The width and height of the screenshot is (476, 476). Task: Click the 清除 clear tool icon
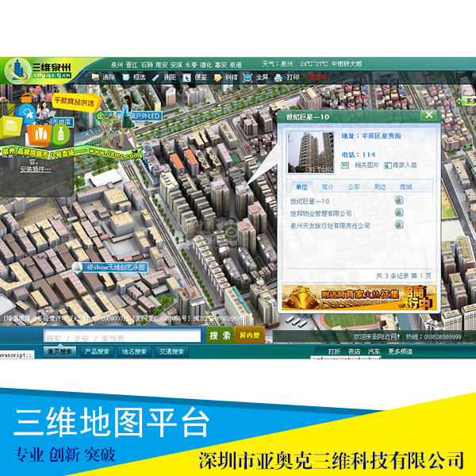coord(95,78)
